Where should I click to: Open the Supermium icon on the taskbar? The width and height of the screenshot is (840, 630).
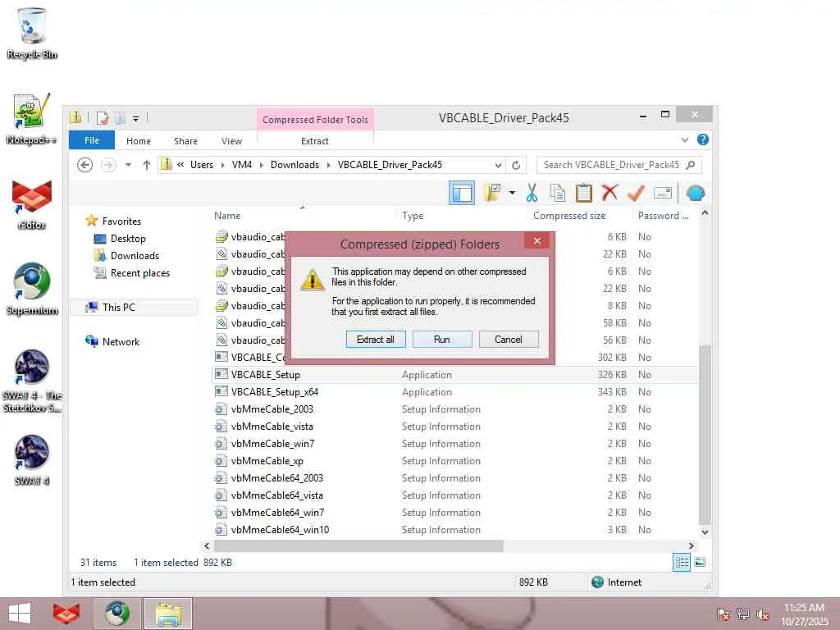click(x=116, y=614)
